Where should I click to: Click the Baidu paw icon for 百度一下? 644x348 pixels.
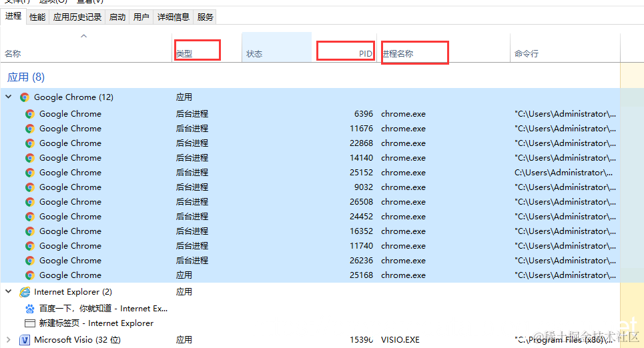pos(30,309)
